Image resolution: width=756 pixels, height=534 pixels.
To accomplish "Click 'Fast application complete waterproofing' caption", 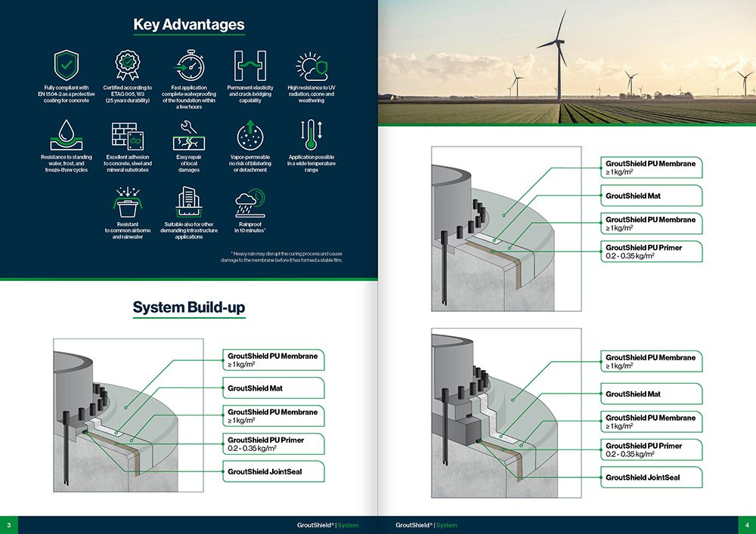I will tap(189, 97).
